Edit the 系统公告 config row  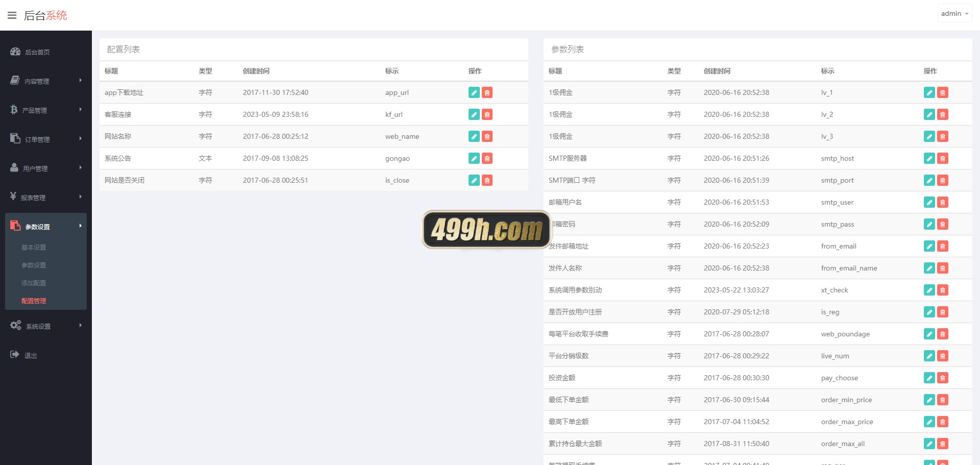point(474,158)
